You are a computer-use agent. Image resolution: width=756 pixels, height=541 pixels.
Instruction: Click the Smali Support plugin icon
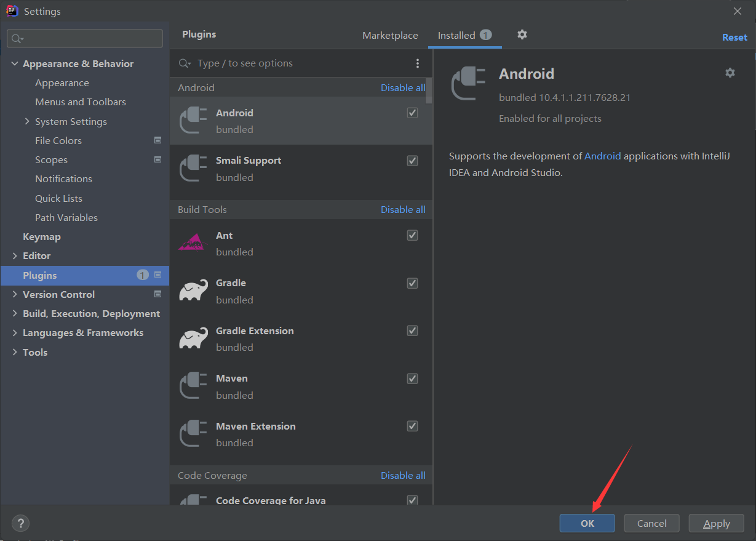tap(193, 168)
